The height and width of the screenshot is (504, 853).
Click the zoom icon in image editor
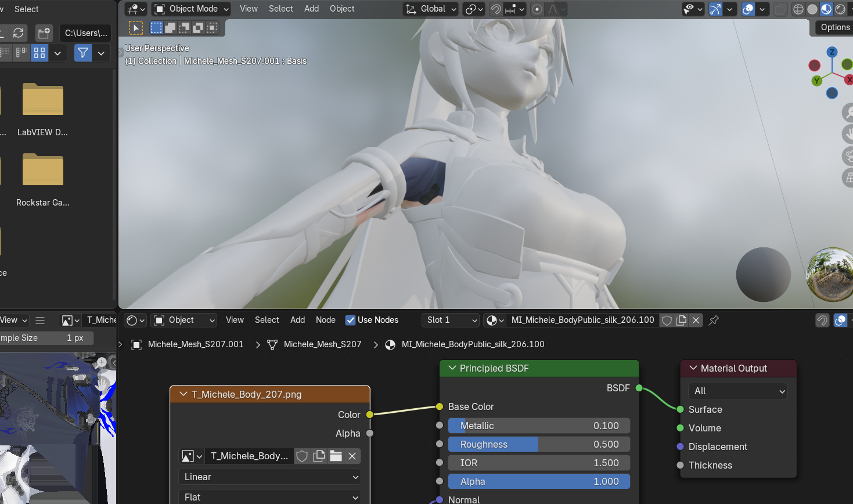(x=102, y=362)
